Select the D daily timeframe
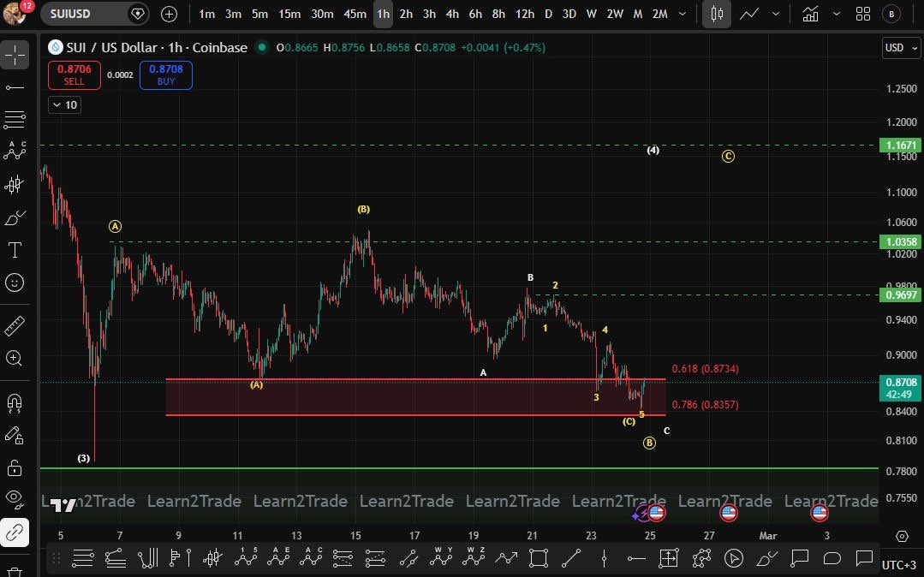Image resolution: width=924 pixels, height=577 pixels. pyautogui.click(x=548, y=15)
